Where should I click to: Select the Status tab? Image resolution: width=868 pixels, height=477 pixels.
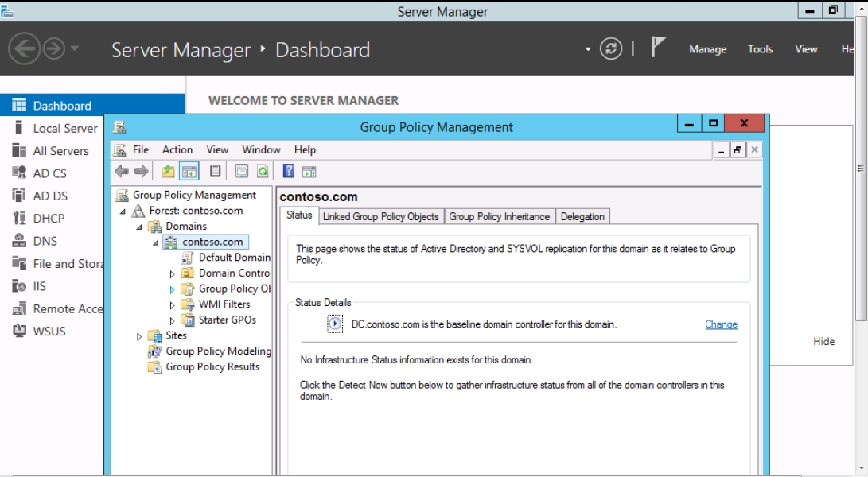299,215
